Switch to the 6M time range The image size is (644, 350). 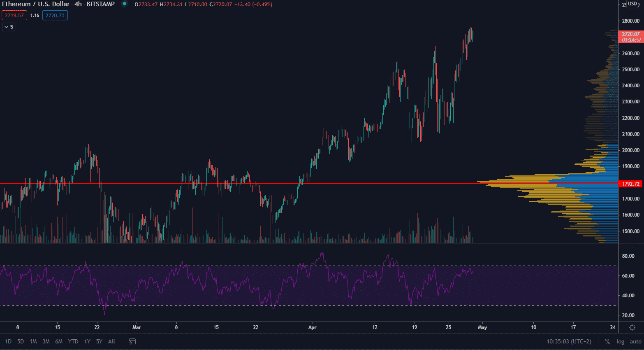tap(59, 341)
